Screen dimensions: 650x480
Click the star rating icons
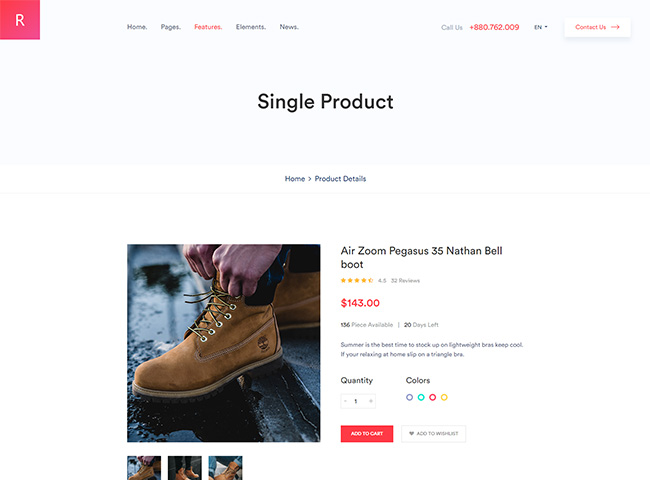click(357, 281)
